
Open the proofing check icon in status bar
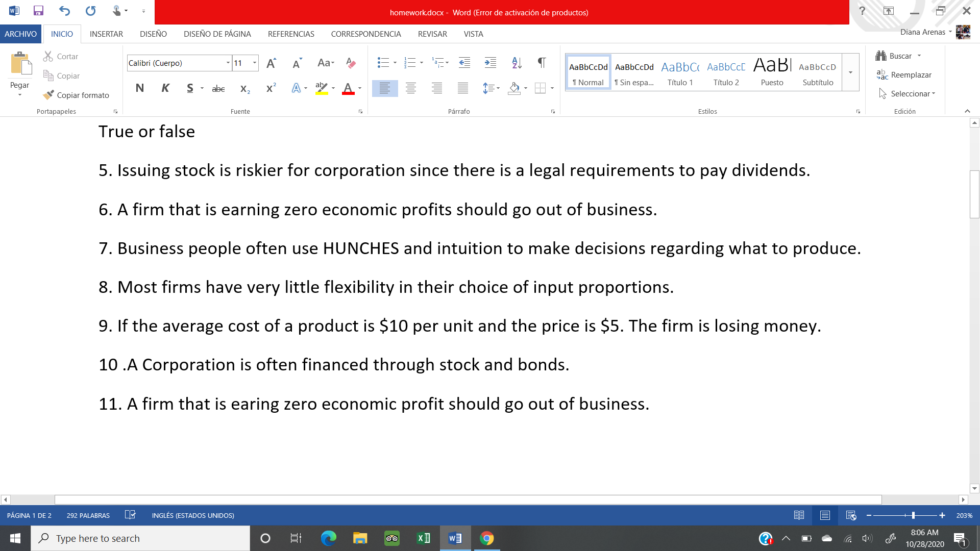[x=130, y=515]
